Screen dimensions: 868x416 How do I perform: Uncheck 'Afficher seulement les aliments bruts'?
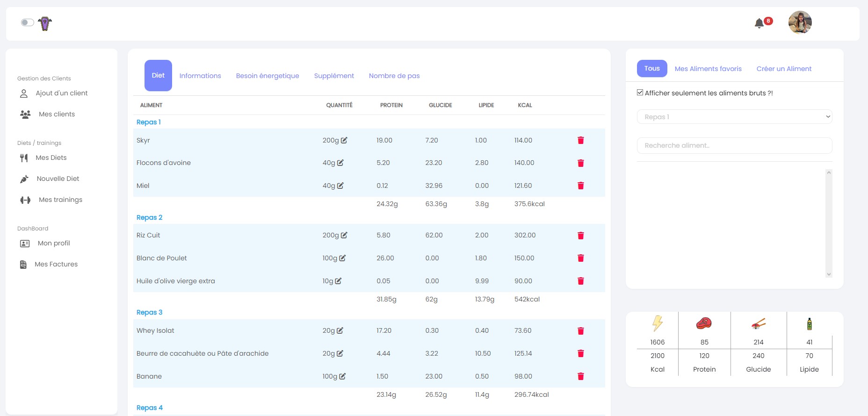(640, 93)
